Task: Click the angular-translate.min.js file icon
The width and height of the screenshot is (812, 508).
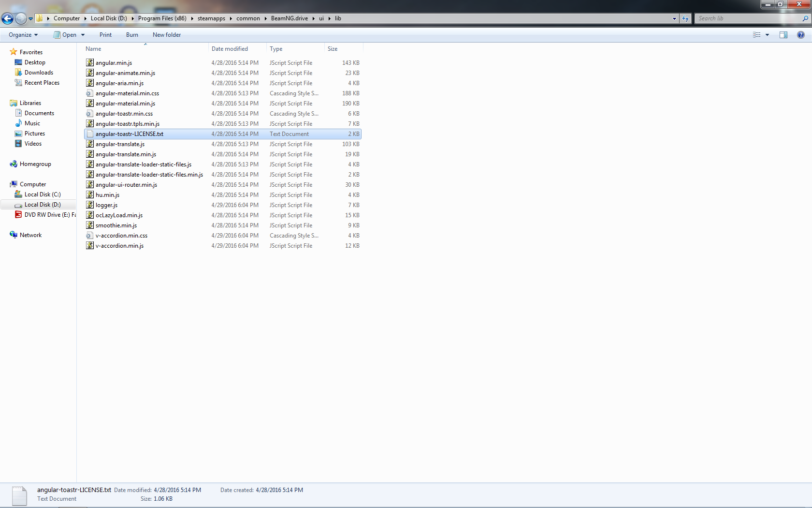Action: pyautogui.click(x=90, y=154)
